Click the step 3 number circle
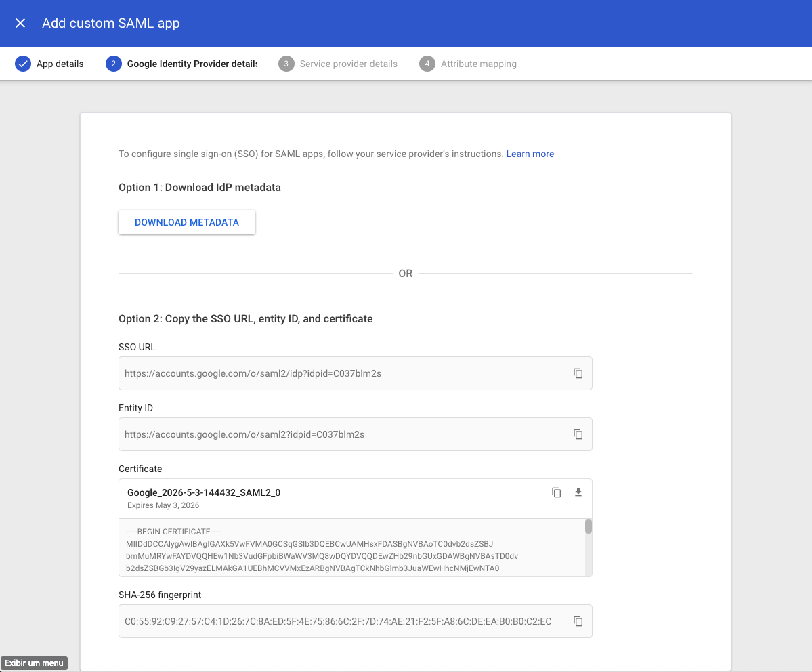The width and height of the screenshot is (812, 672). click(x=286, y=64)
